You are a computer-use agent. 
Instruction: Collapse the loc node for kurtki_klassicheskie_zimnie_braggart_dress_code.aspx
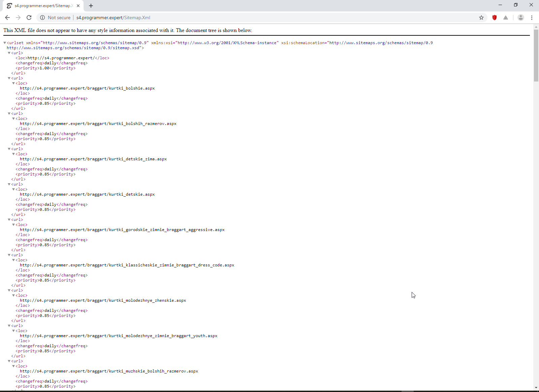pyautogui.click(x=13, y=260)
